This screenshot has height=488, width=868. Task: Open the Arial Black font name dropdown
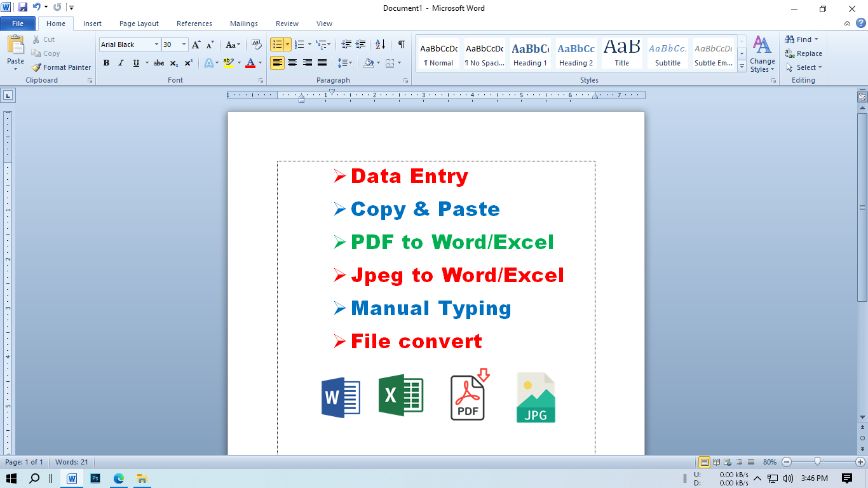click(x=156, y=44)
